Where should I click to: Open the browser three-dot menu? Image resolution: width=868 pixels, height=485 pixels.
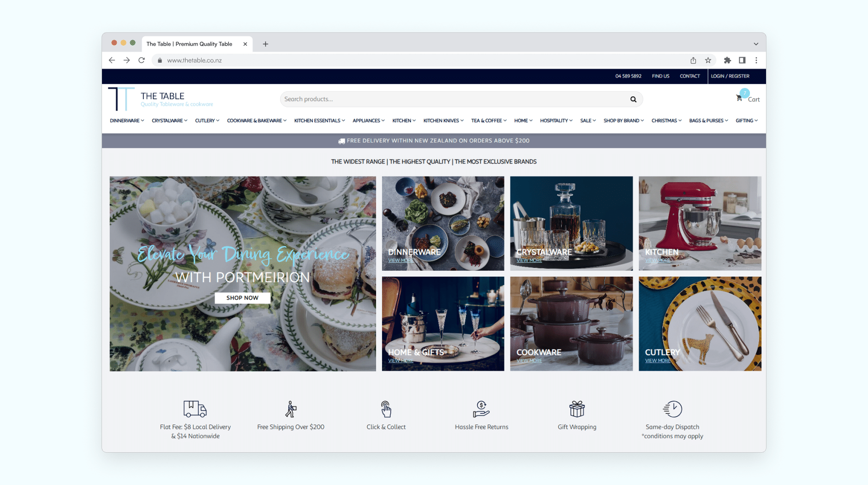pos(756,60)
